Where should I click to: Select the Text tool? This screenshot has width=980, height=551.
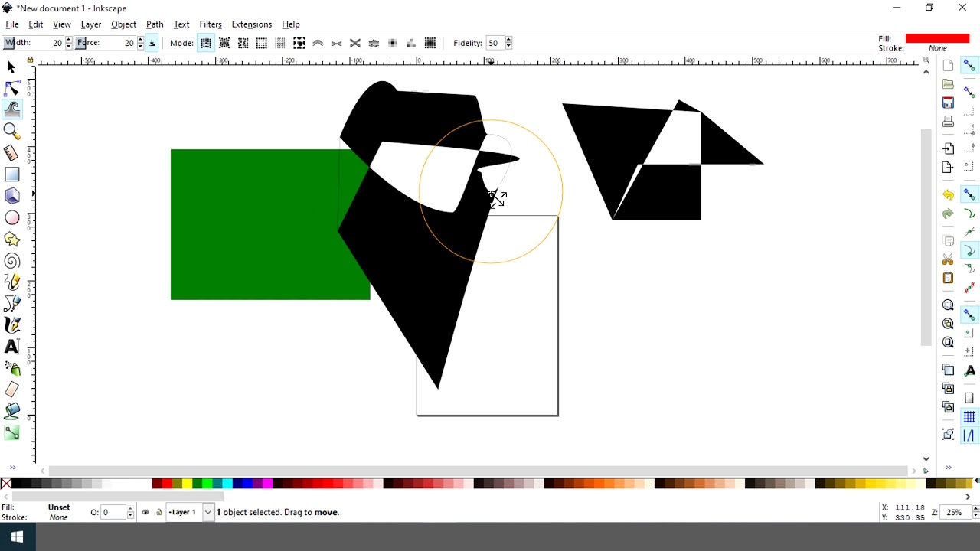(x=11, y=347)
